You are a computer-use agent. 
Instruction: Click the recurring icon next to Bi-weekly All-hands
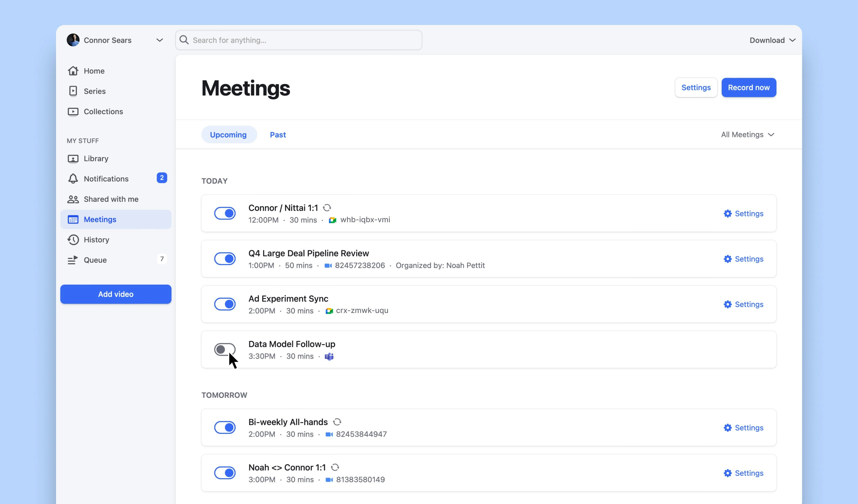(x=337, y=422)
